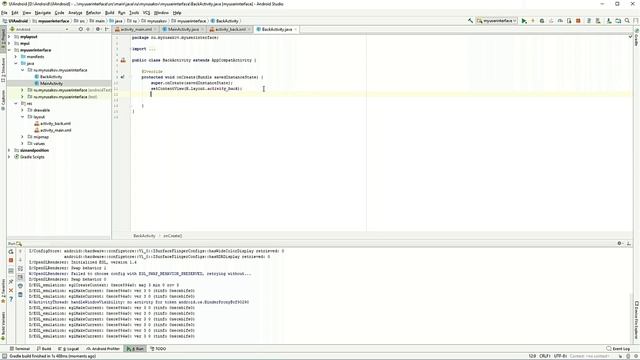Open TODO tool window button
This screenshot has width=640, height=360.
(x=158, y=349)
